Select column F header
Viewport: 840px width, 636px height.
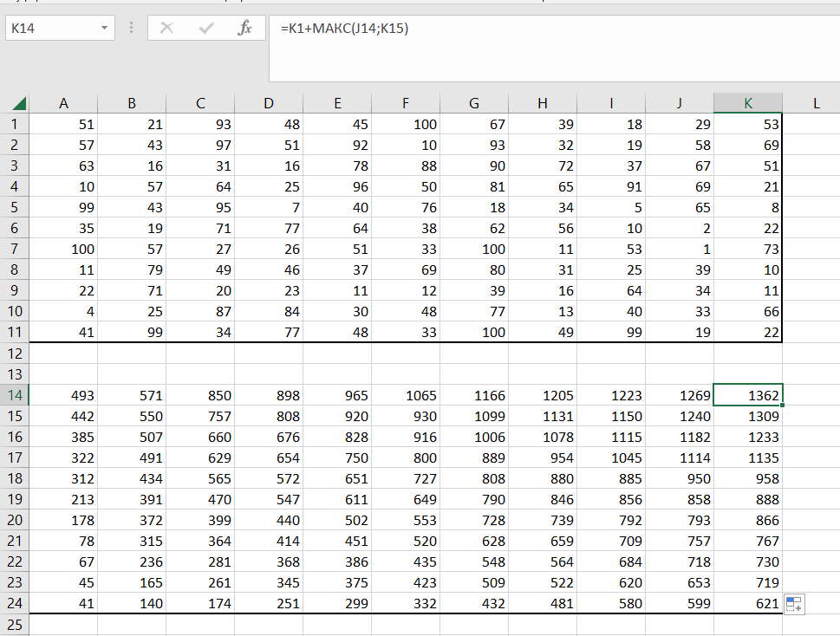tap(406, 103)
